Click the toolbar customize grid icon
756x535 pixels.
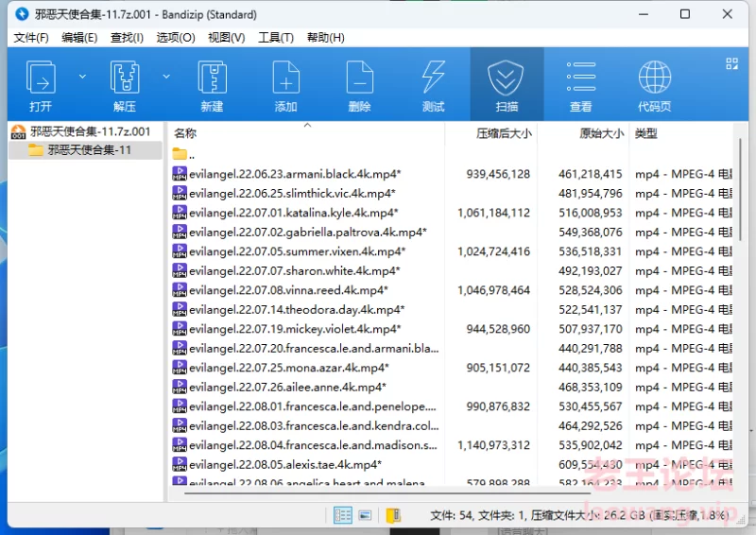(731, 63)
